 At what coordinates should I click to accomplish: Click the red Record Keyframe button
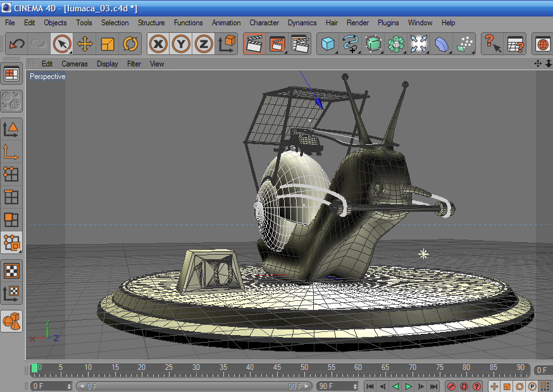[452, 386]
